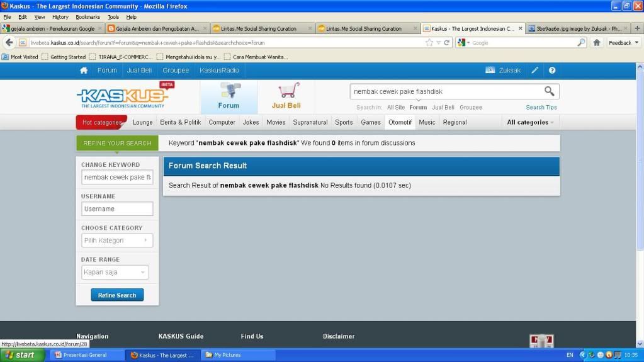
Task: Open the Feedback dropdown button
Action: click(623, 43)
